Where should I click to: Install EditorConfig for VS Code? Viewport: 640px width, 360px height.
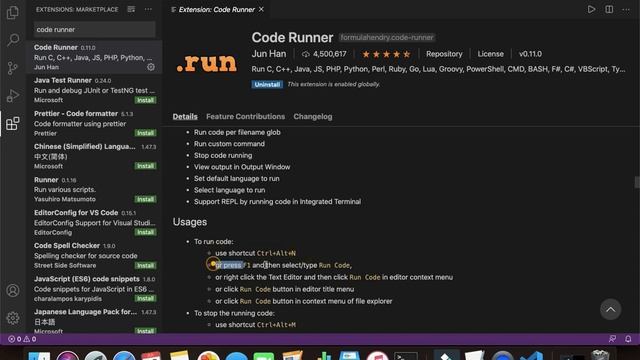(x=145, y=232)
